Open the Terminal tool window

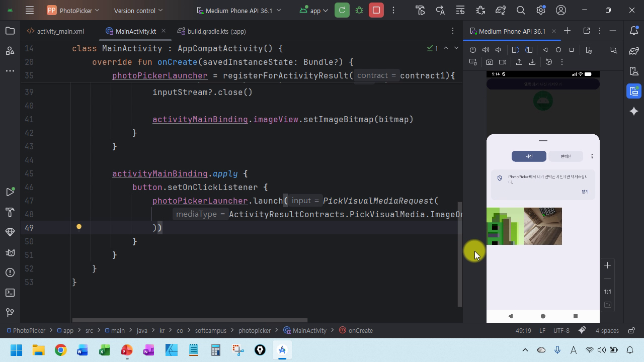pos(10,293)
